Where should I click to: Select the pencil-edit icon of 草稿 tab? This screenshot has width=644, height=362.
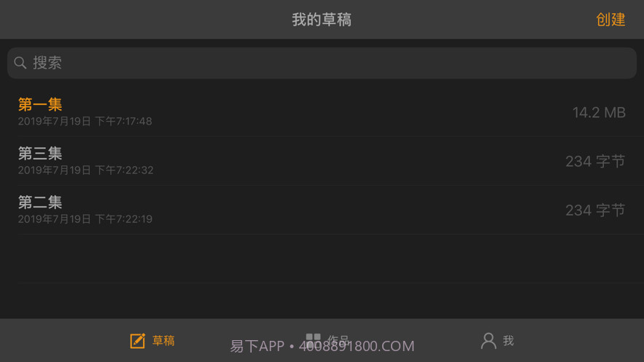[x=138, y=341]
